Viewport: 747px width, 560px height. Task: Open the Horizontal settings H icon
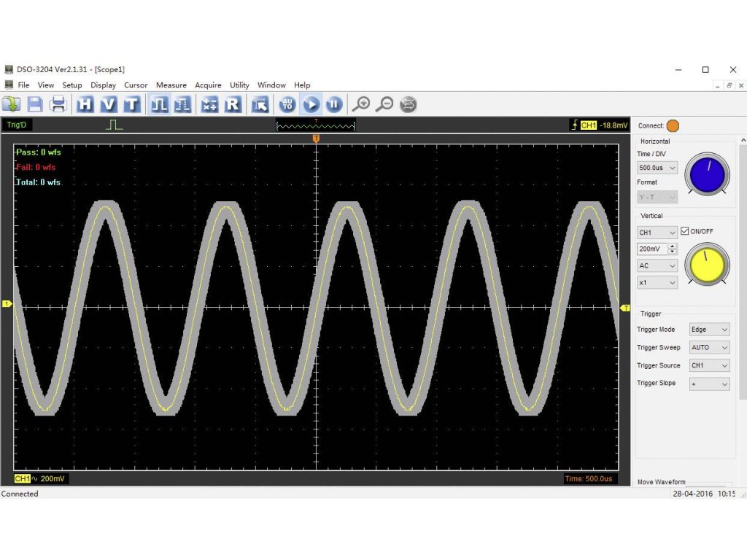85,104
